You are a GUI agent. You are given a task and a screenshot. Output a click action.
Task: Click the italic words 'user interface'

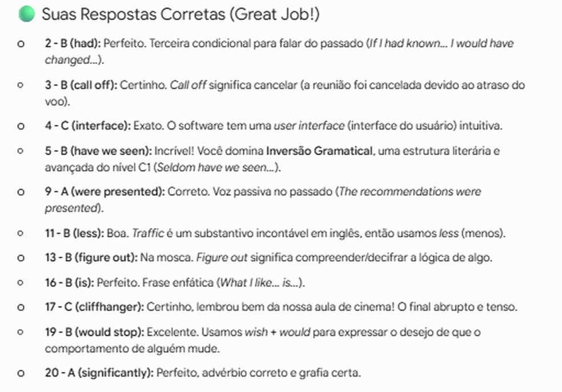309,126
